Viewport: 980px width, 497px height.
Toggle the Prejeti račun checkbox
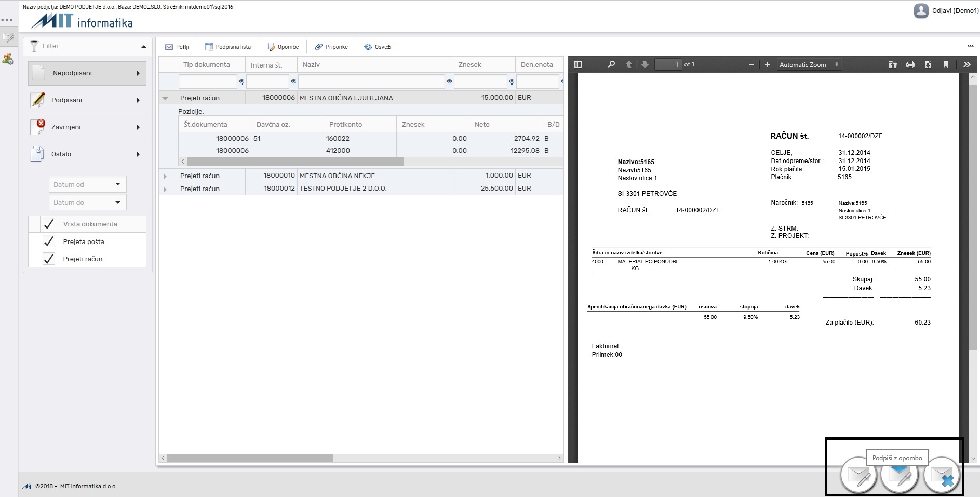click(x=49, y=259)
